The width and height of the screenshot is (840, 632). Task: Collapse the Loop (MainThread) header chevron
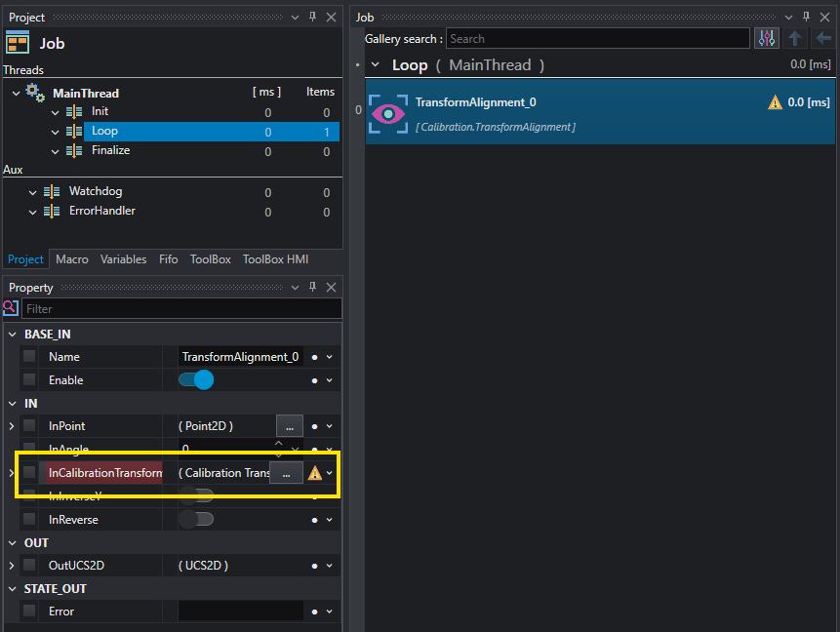point(376,64)
